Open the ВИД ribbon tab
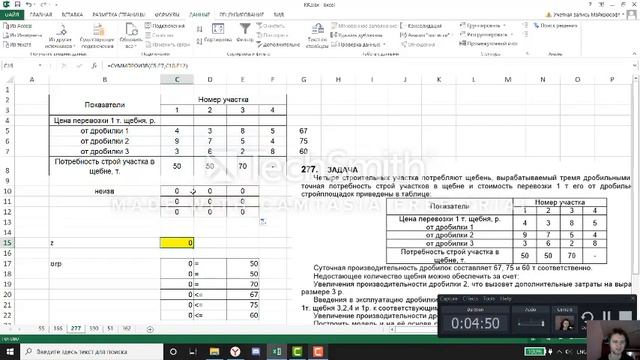Image resolution: width=640 pixels, height=360 pixels. point(279,15)
